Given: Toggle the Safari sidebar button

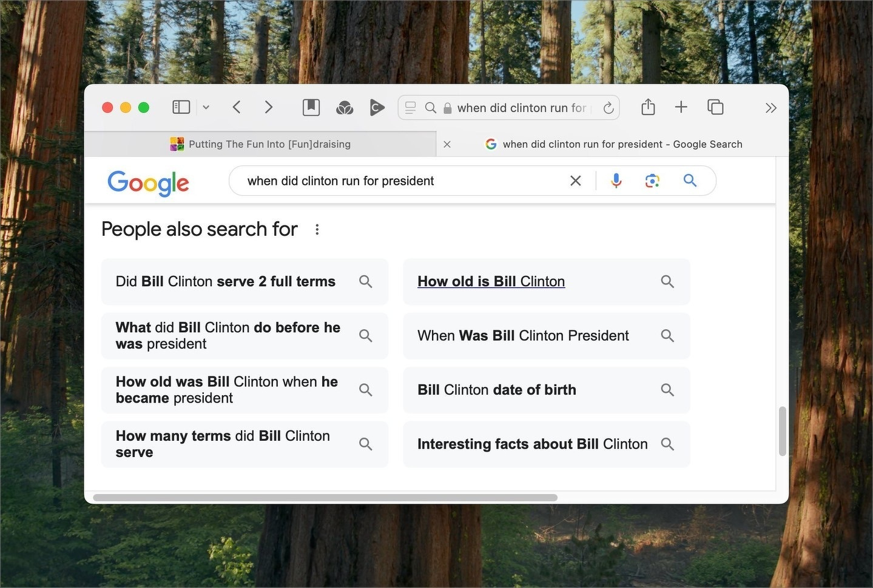Looking at the screenshot, I should [x=181, y=107].
